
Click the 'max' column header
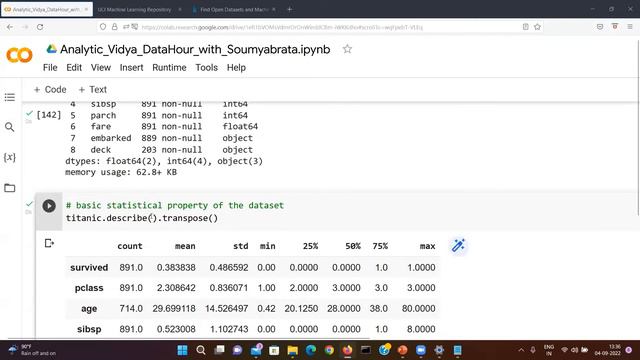[x=427, y=246]
